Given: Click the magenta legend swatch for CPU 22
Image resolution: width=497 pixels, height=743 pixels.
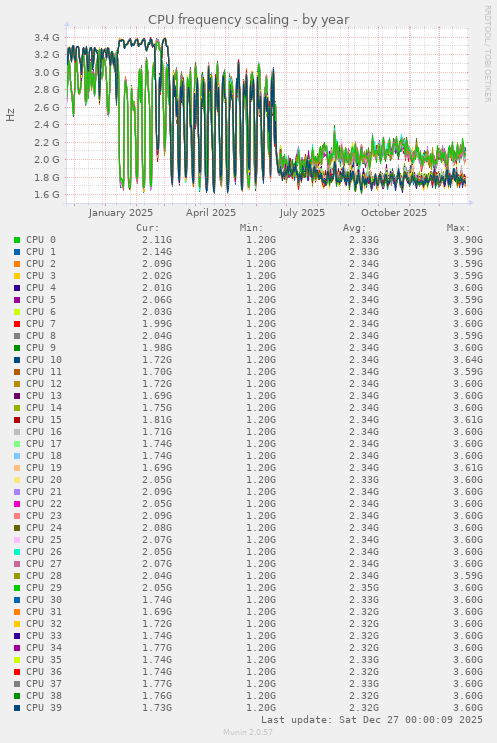Looking at the screenshot, I should tap(17, 504).
